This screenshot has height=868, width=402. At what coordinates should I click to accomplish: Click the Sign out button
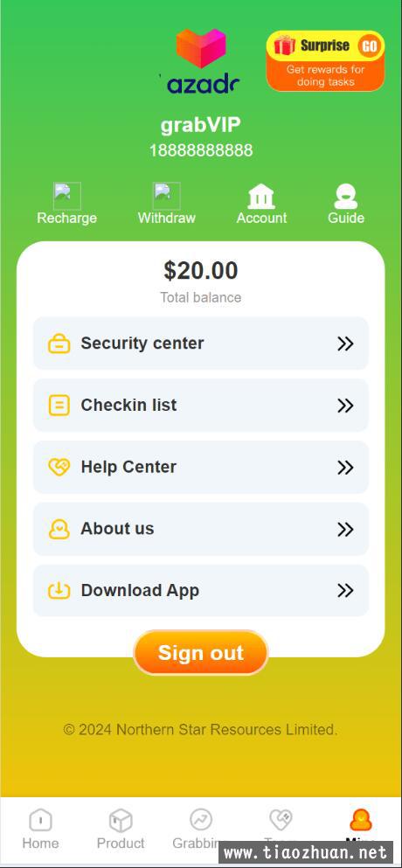pos(201,653)
